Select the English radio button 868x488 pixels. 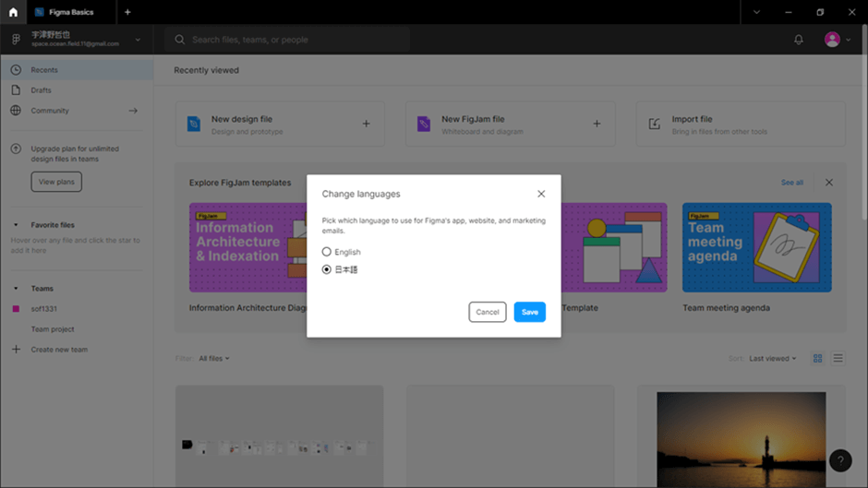coord(327,252)
